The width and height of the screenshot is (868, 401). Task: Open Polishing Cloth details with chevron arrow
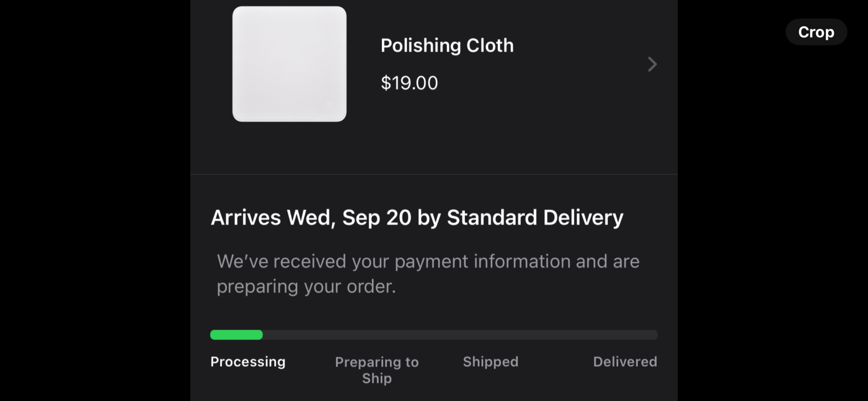pyautogui.click(x=652, y=64)
